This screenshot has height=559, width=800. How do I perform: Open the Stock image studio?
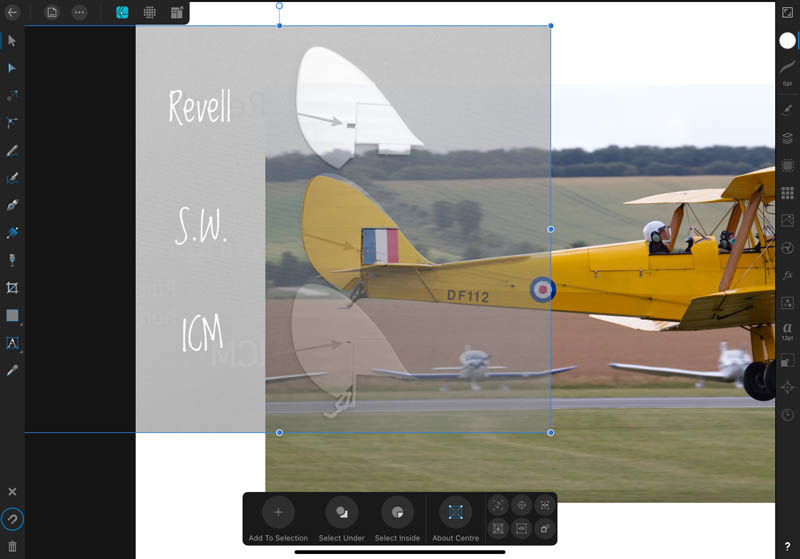pos(787,220)
